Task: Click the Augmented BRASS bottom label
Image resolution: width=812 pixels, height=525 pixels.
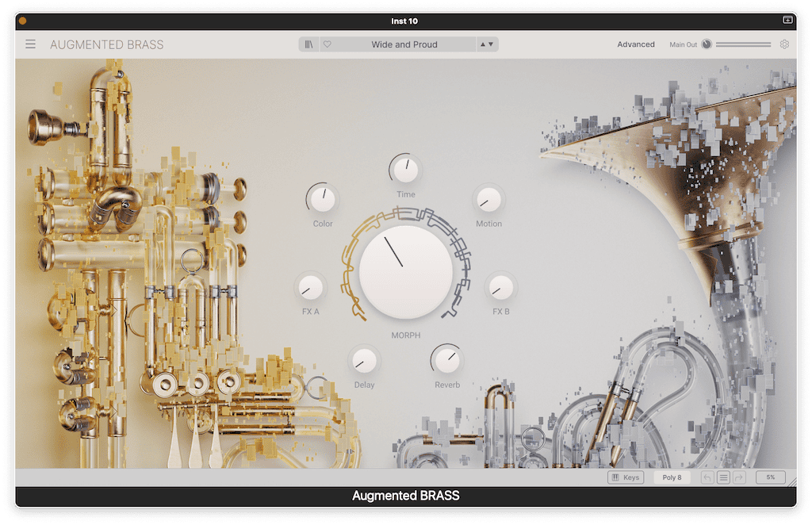Action: pyautogui.click(x=405, y=496)
